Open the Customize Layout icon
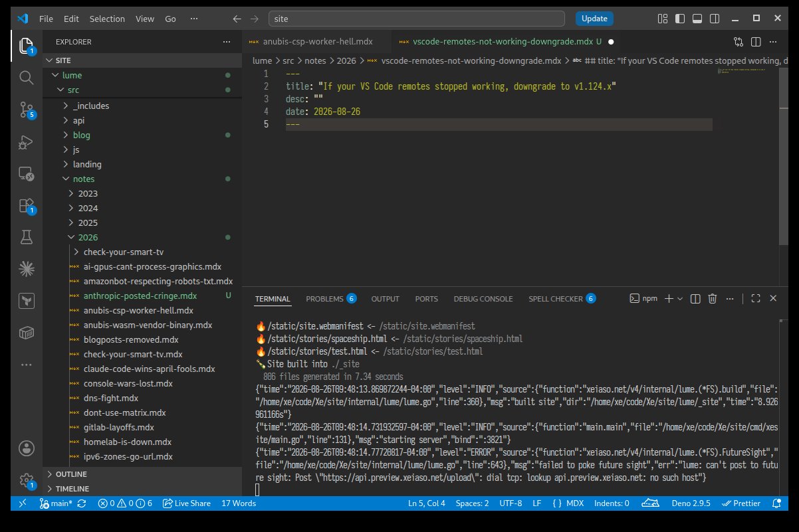Screen dimensions: 799x532 click(663, 19)
